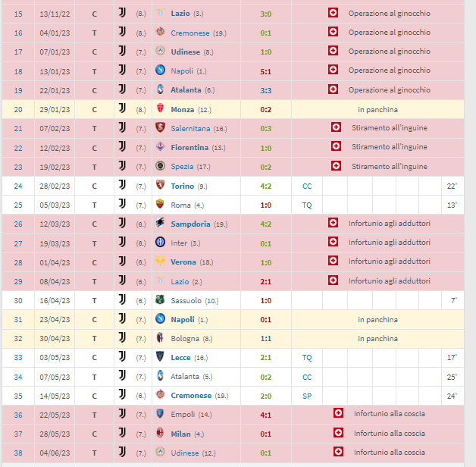
Task: Click the Juventus logo in matchday 24 row
Action: tap(122, 185)
